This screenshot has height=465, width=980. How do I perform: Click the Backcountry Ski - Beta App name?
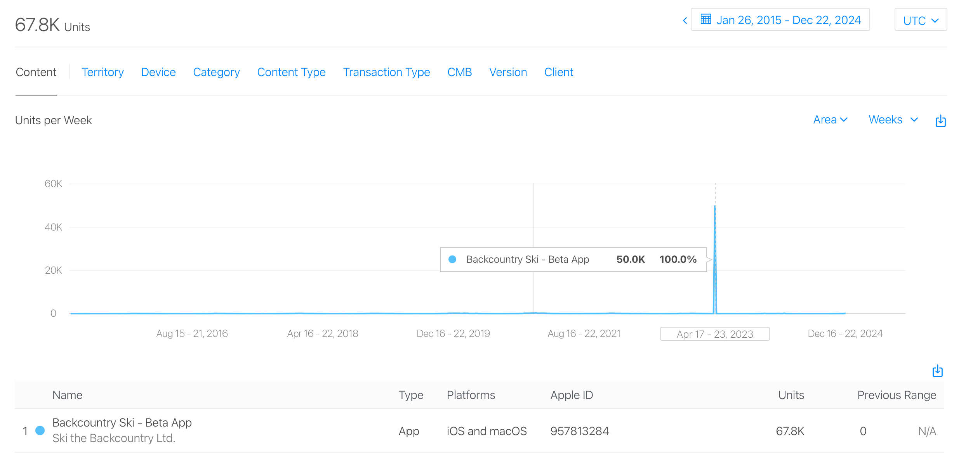[122, 422]
